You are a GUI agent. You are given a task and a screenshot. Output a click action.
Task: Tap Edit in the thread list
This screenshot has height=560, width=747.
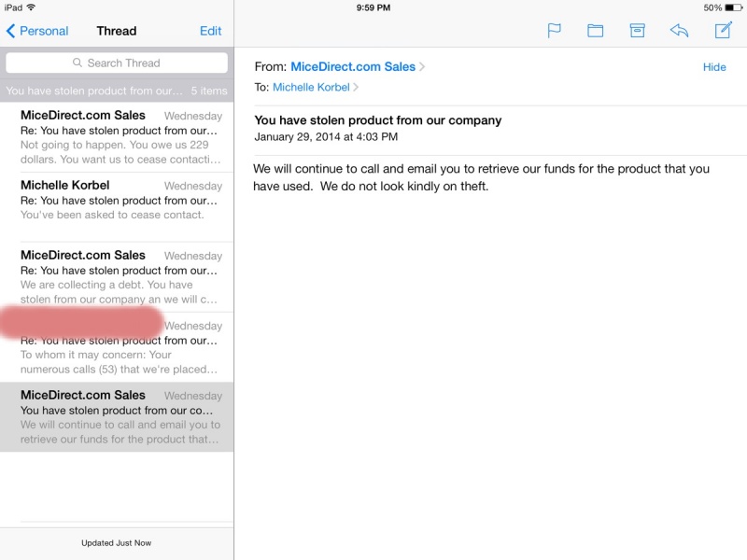tap(211, 31)
